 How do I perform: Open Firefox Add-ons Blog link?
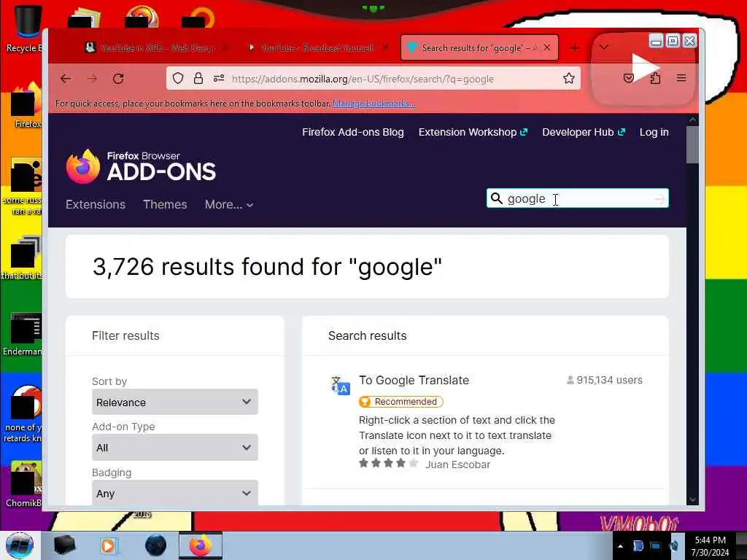[x=353, y=132]
